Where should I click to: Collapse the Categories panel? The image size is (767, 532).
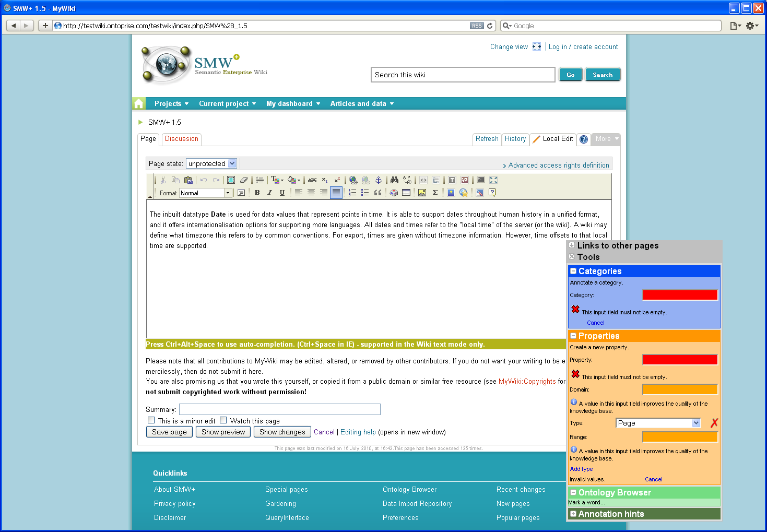(573, 271)
